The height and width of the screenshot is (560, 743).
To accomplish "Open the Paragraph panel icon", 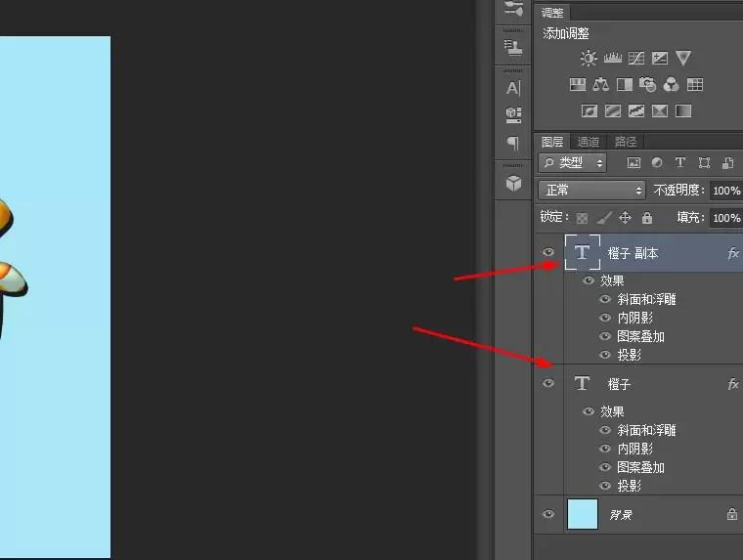I will pyautogui.click(x=513, y=143).
